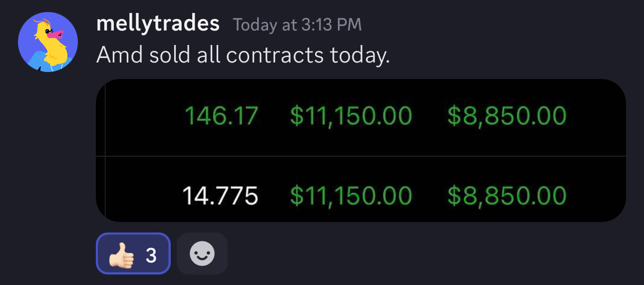
Task: Click the bottom row $8,850.00 amount
Action: coord(507,195)
